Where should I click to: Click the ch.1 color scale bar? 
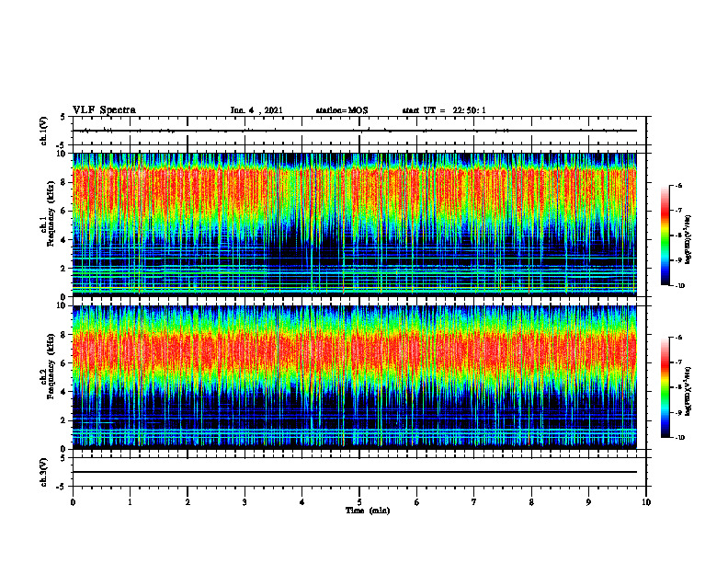pyautogui.click(x=665, y=236)
